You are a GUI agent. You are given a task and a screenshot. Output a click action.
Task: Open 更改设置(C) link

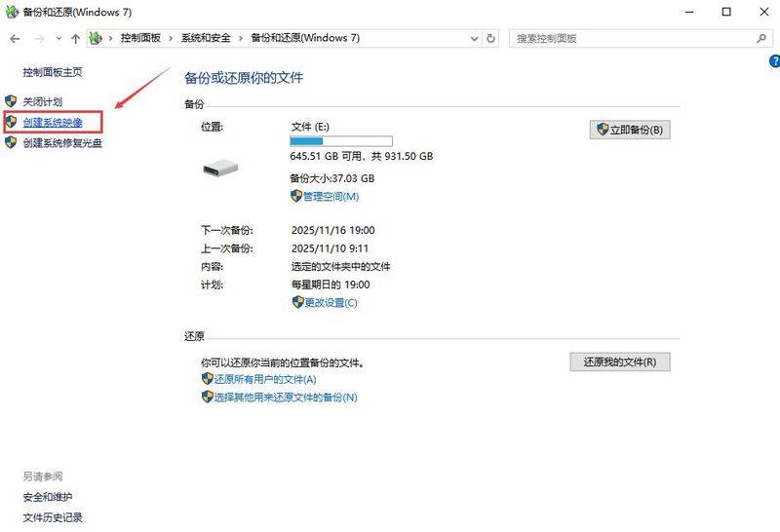tap(331, 303)
